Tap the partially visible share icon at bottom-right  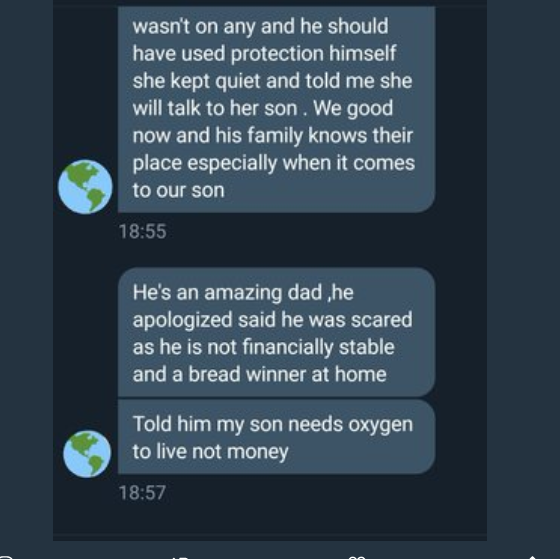pos(532,557)
